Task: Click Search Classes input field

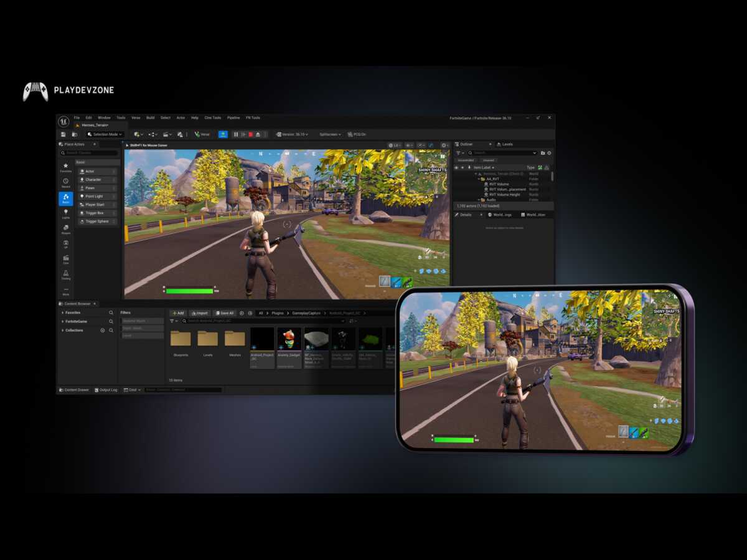Action: (x=88, y=153)
